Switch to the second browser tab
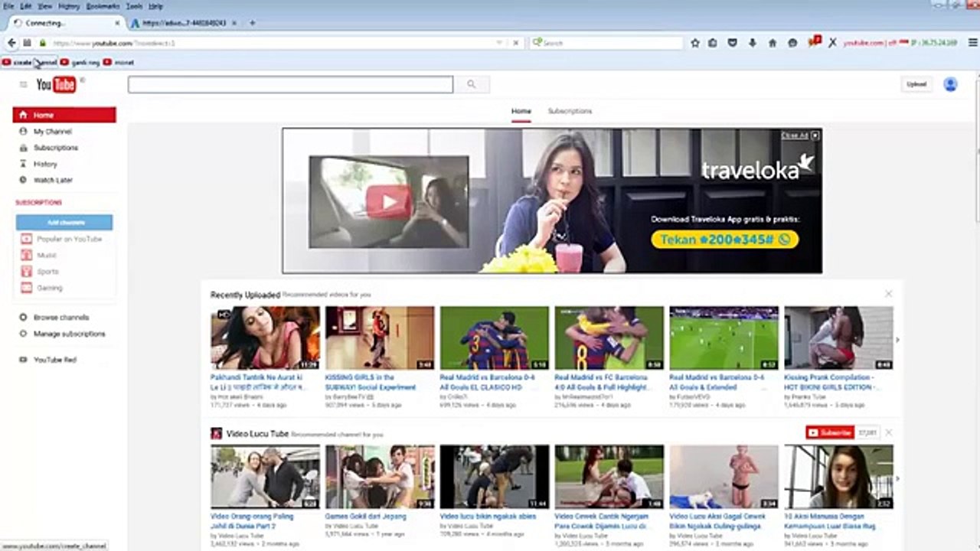The width and height of the screenshot is (980, 551). click(182, 23)
